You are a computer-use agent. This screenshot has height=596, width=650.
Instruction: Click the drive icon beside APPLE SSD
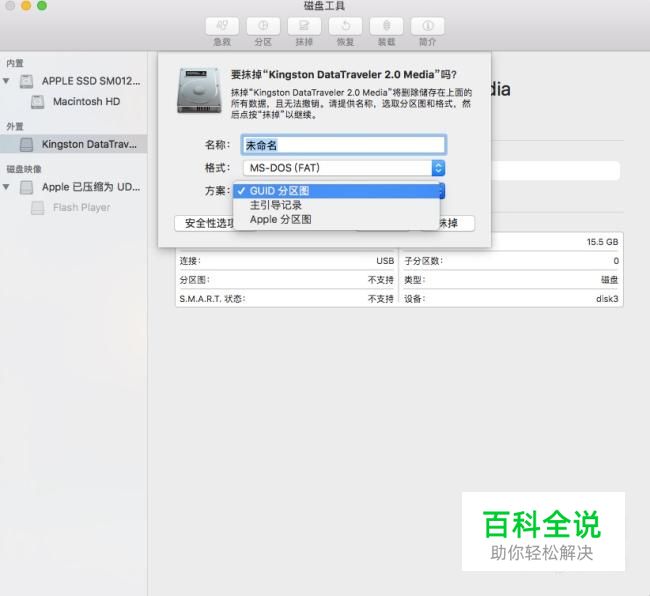27,81
